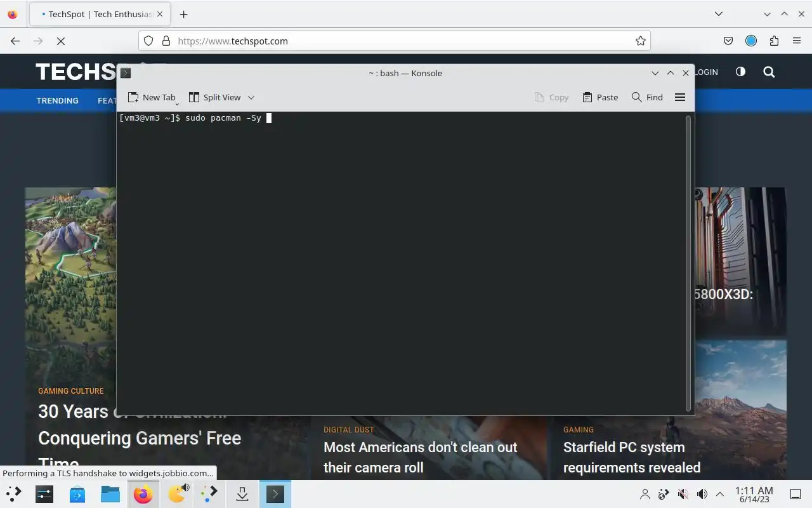Open the Firefox extensions puzzle icon
812x508 pixels.
(x=774, y=41)
